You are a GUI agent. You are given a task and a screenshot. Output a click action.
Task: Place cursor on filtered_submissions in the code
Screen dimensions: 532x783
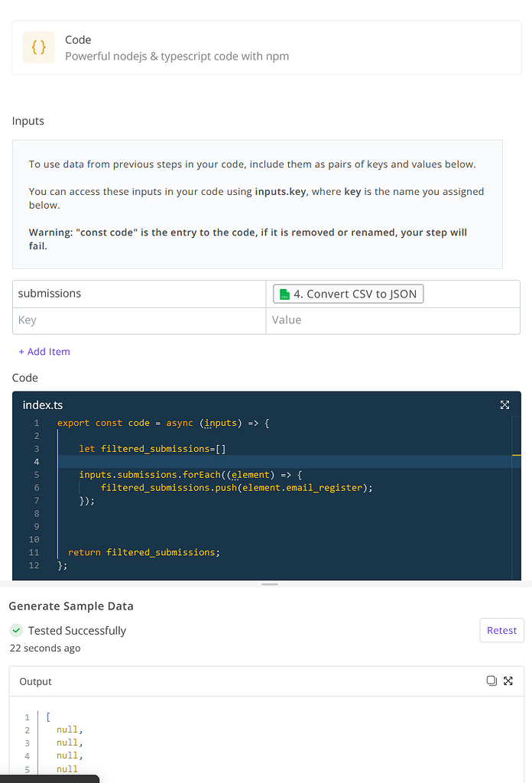click(149, 448)
